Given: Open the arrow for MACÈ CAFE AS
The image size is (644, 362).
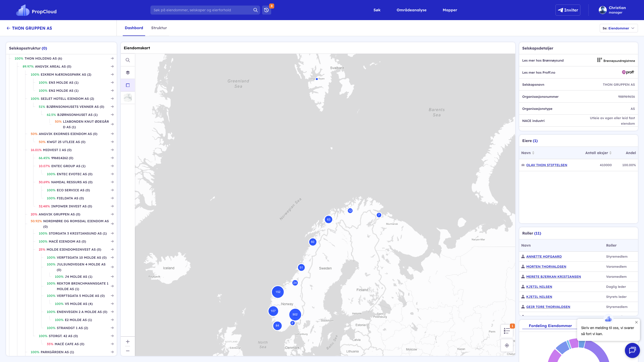Looking at the screenshot, I should (112, 344).
